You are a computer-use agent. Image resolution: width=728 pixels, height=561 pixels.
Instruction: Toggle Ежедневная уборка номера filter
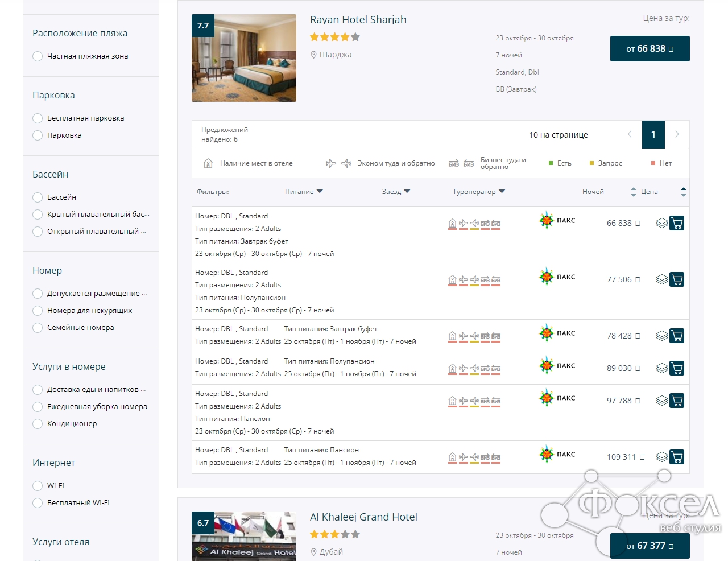[x=38, y=407]
